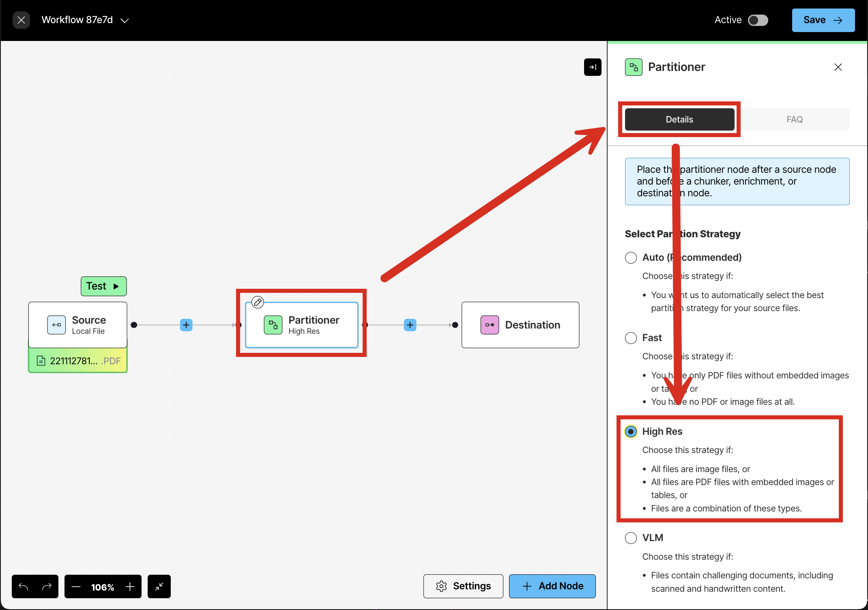The image size is (868, 610).
Task: Open the Workflow 87e7d dropdown
Action: 125,20
